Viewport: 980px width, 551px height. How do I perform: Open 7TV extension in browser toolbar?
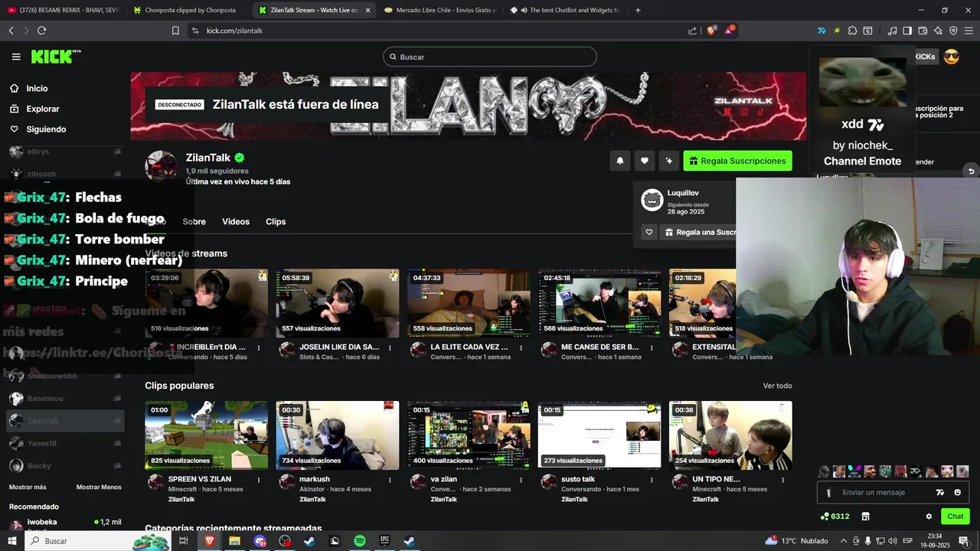[x=822, y=31]
